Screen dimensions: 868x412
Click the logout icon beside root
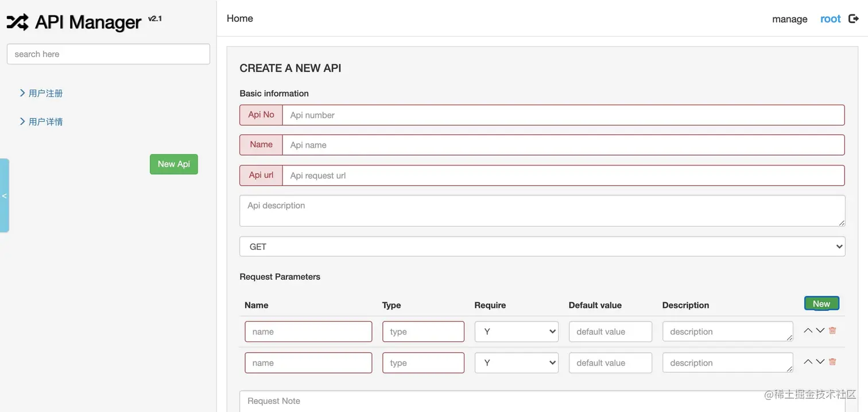[854, 19]
